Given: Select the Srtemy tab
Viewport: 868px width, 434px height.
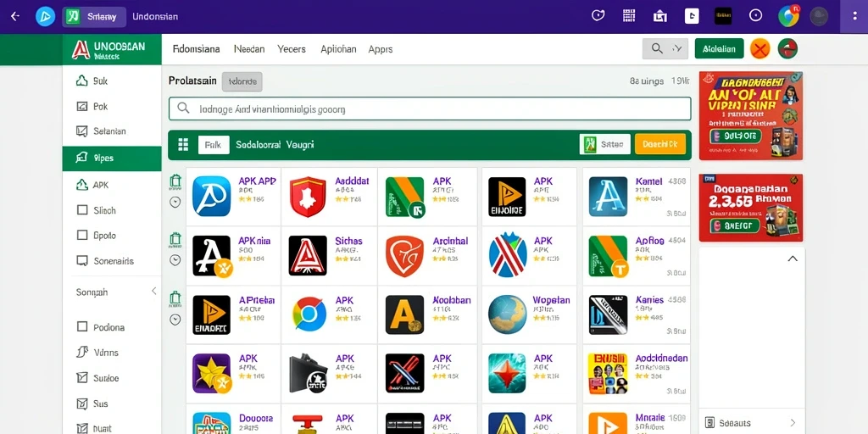Looking at the screenshot, I should 94,17.
